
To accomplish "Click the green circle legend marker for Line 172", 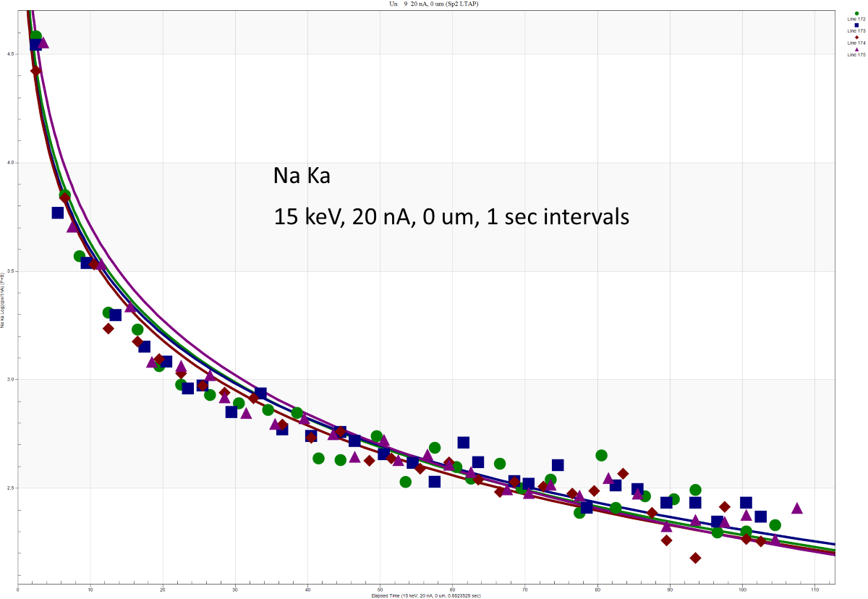I will tap(856, 14).
